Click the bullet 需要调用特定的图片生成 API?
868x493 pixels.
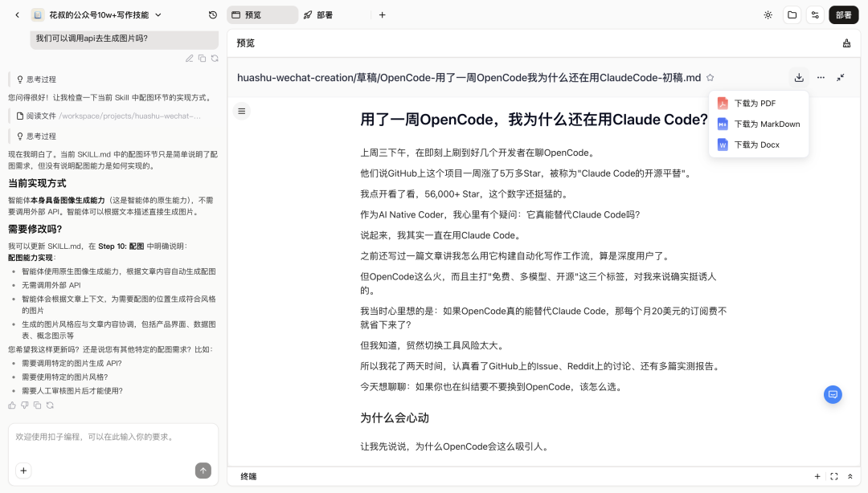click(x=72, y=363)
